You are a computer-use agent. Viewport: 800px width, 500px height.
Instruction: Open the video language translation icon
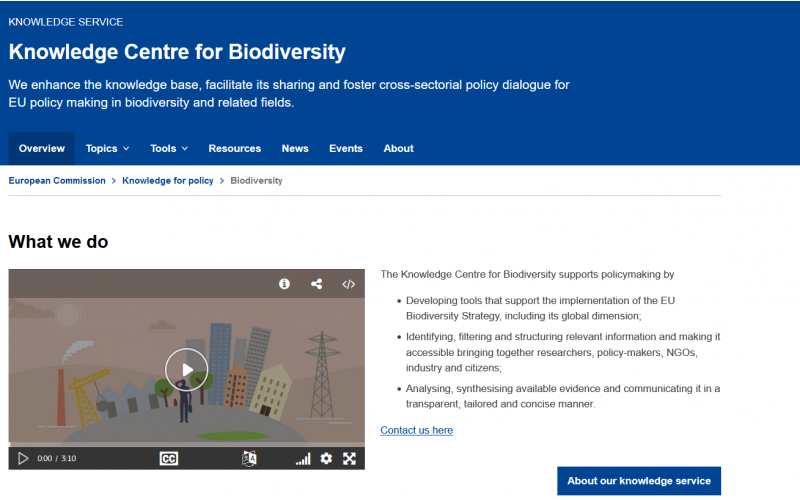pyautogui.click(x=249, y=459)
